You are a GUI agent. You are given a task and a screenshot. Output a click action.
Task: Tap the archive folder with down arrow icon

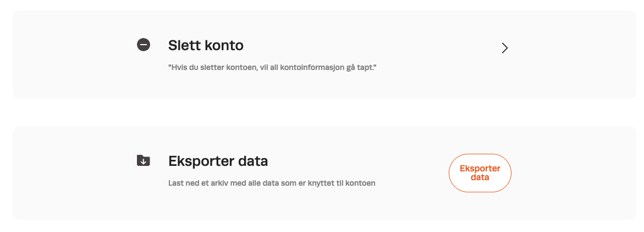coord(144,160)
